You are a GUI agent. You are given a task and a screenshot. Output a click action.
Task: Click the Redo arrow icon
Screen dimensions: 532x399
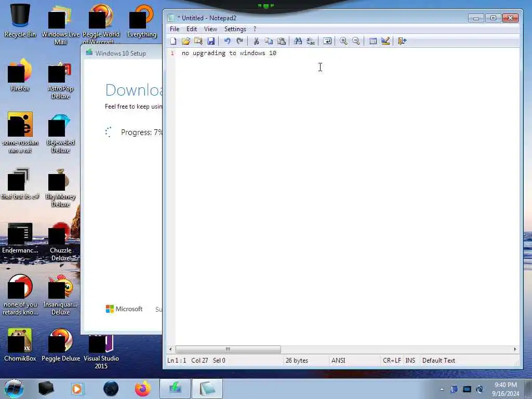coord(240,42)
